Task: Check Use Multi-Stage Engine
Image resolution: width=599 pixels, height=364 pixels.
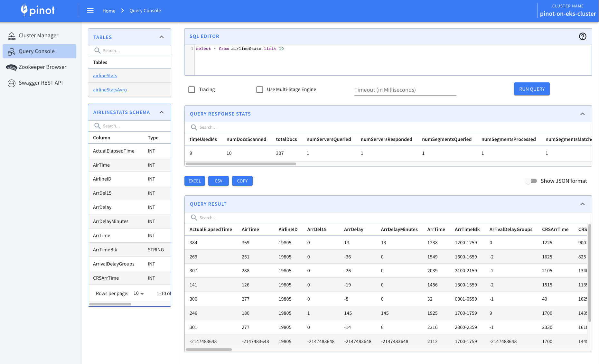Action: click(259, 89)
